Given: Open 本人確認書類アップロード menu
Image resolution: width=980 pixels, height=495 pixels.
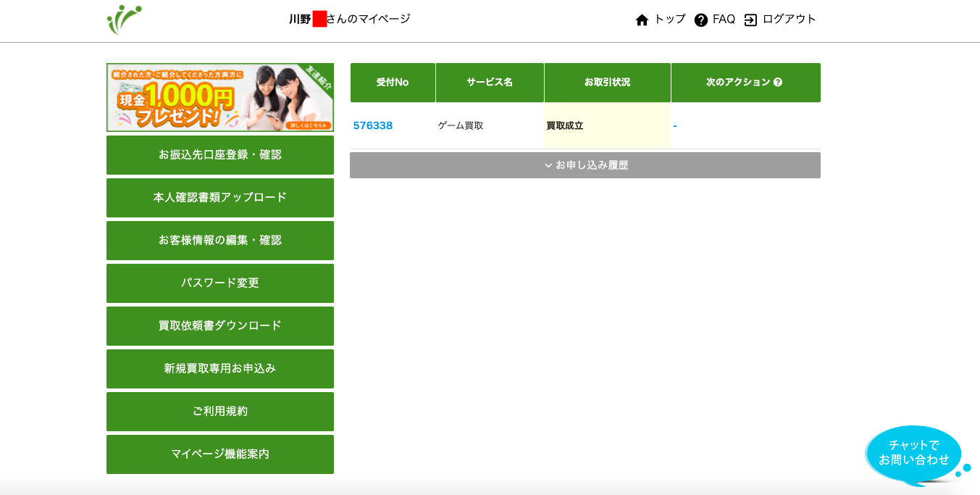Looking at the screenshot, I should point(220,198).
